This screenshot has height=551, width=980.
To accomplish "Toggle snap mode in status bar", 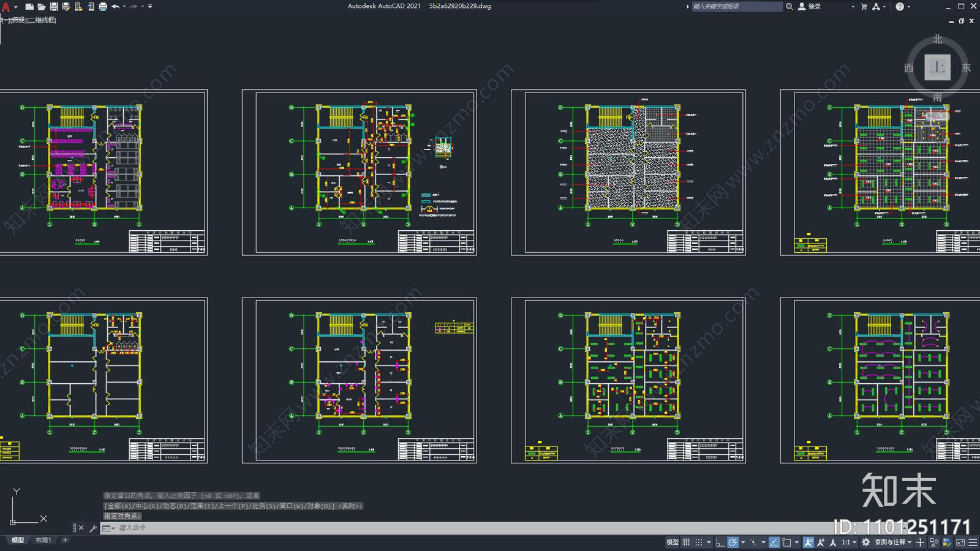I will point(699,542).
